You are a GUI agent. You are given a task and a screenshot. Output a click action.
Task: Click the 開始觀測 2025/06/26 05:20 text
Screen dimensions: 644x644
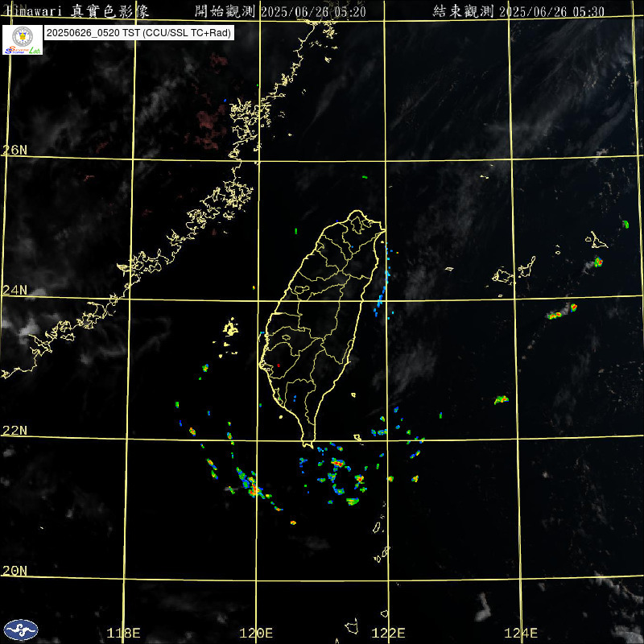pyautogui.click(x=280, y=11)
